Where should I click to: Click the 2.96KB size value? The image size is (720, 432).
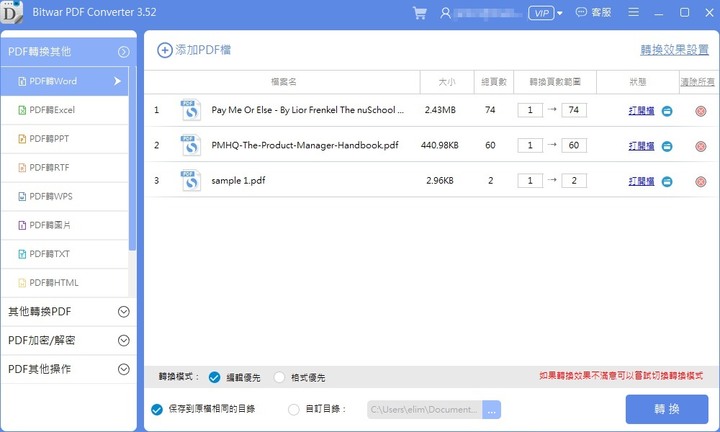click(x=440, y=181)
